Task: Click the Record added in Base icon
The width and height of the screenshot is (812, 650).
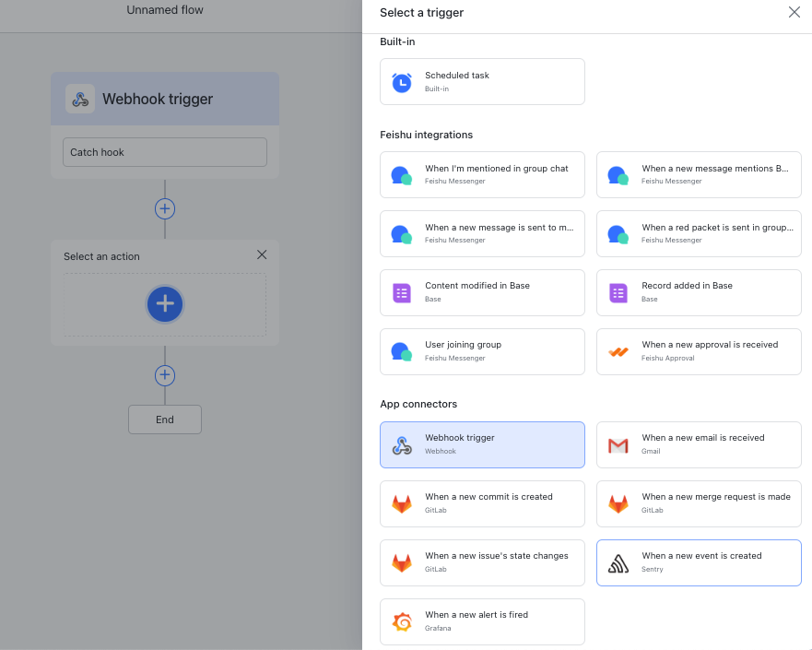Action: (x=618, y=293)
